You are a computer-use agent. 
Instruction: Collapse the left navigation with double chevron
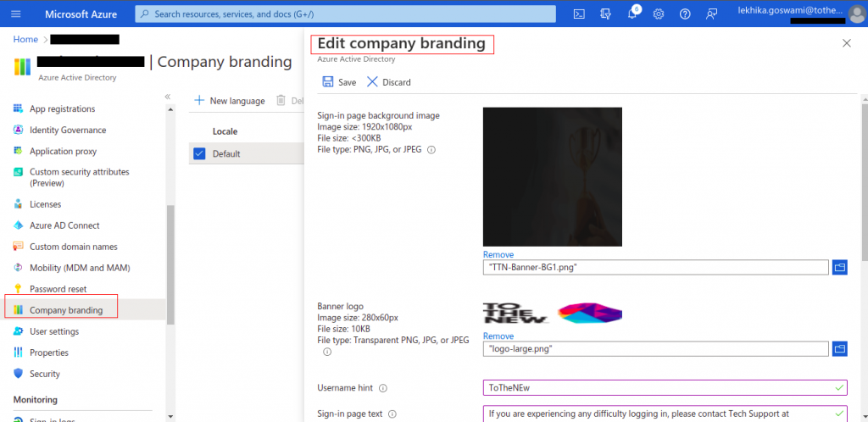168,97
